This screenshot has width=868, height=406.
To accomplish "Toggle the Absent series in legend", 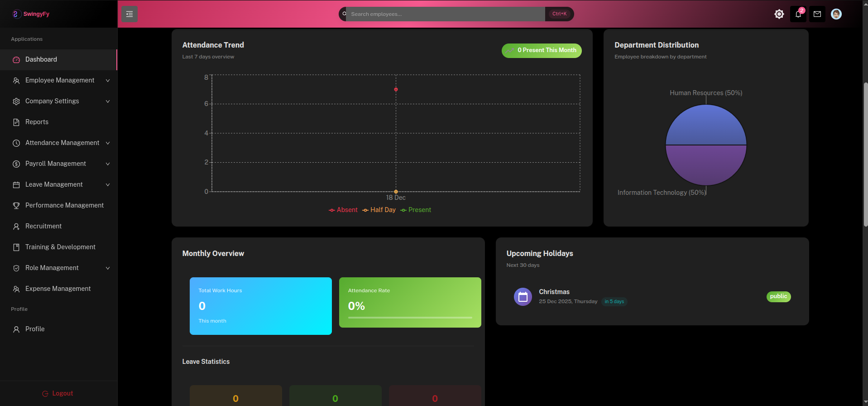I will click(x=343, y=210).
